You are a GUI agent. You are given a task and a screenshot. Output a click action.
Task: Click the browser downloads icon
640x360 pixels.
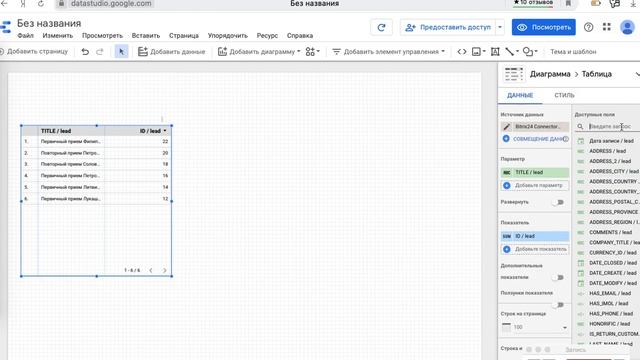tap(633, 4)
